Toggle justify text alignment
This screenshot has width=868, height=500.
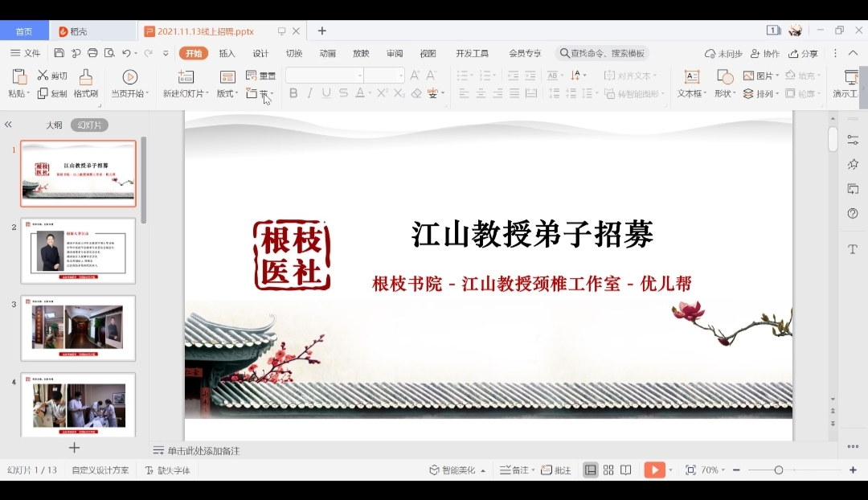coord(514,93)
